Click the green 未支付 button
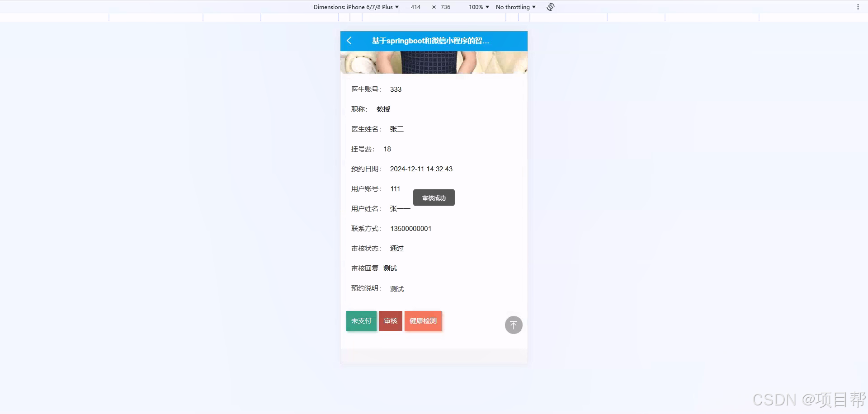The height and width of the screenshot is (414, 868). [x=361, y=321]
